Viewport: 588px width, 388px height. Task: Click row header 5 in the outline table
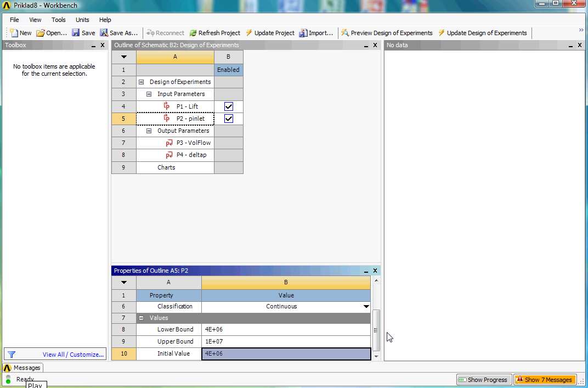pos(124,119)
